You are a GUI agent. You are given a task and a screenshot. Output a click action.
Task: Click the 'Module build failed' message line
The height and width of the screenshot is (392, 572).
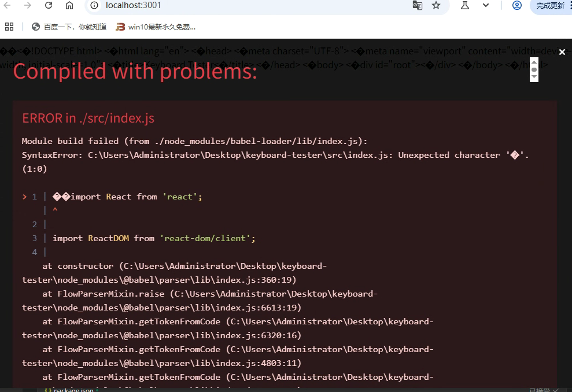[x=194, y=141]
